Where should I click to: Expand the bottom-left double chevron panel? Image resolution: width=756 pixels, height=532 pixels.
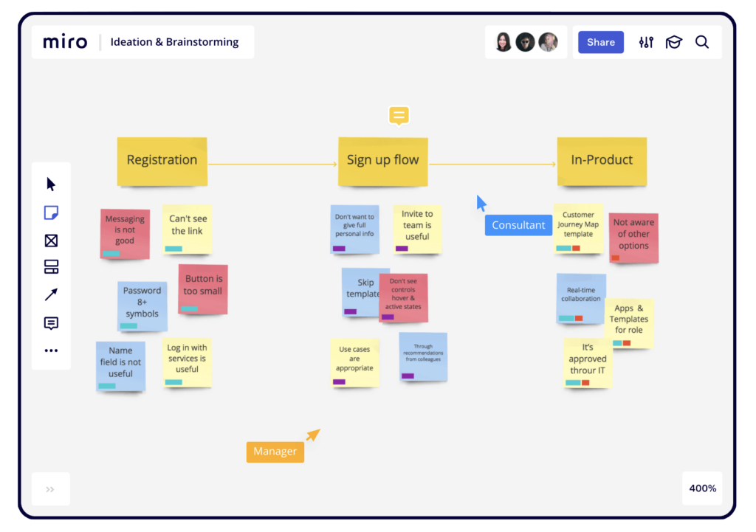click(x=50, y=490)
